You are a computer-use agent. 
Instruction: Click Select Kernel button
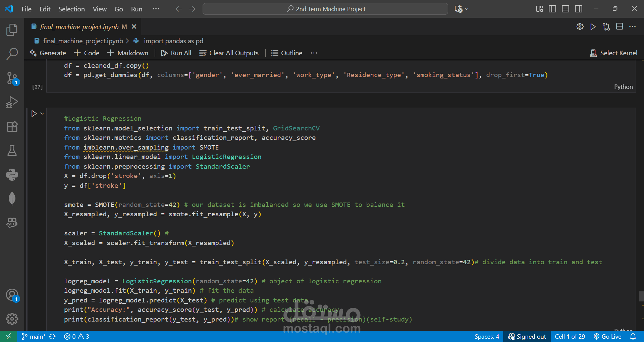(613, 53)
